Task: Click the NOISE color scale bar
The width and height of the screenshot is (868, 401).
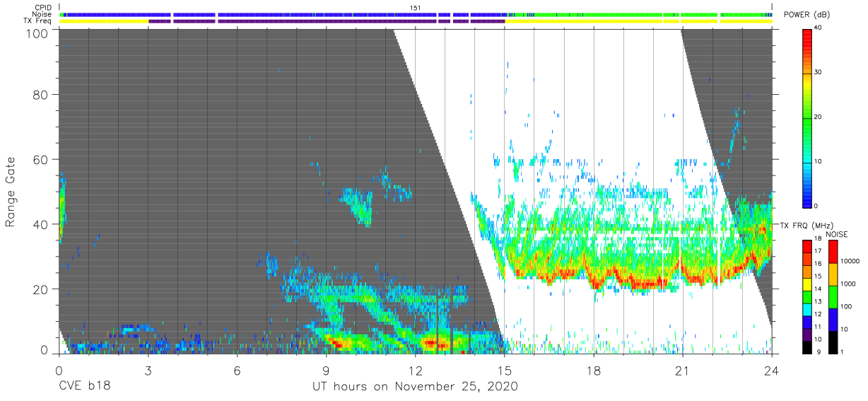Action: pos(833,296)
